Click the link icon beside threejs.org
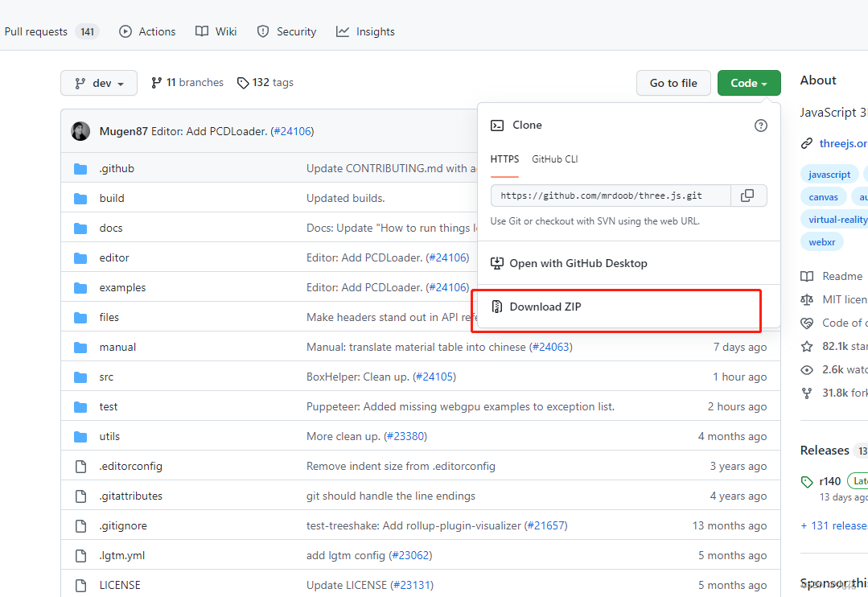 (x=807, y=143)
